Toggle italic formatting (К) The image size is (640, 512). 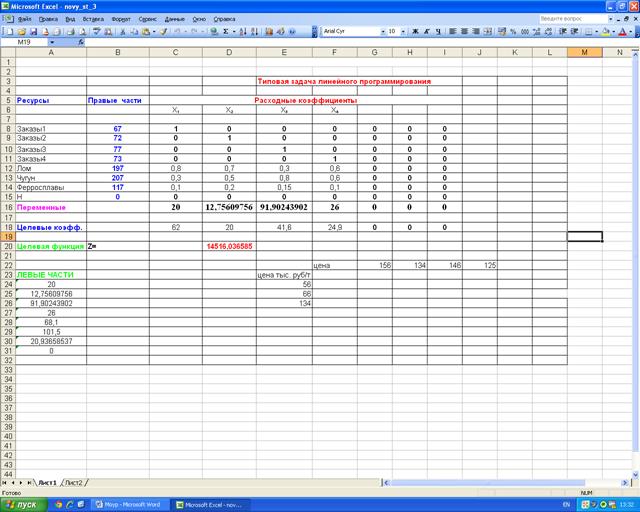427,31
